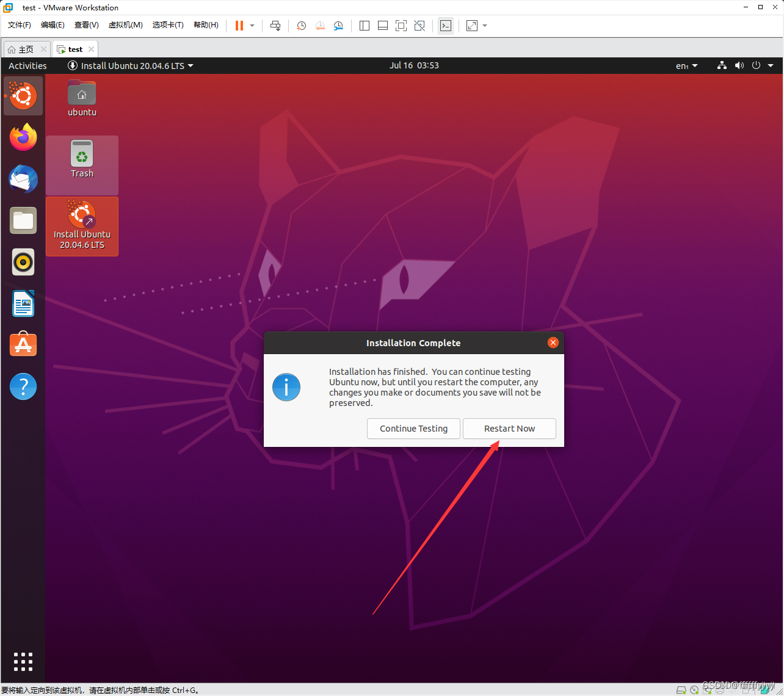Show Applications grid in the dock
The height and width of the screenshot is (696, 784).
[23, 662]
